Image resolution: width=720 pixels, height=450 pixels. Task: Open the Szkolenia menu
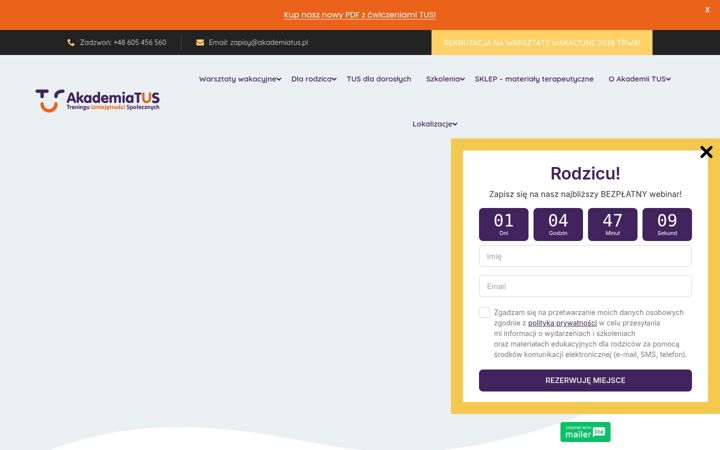click(443, 79)
